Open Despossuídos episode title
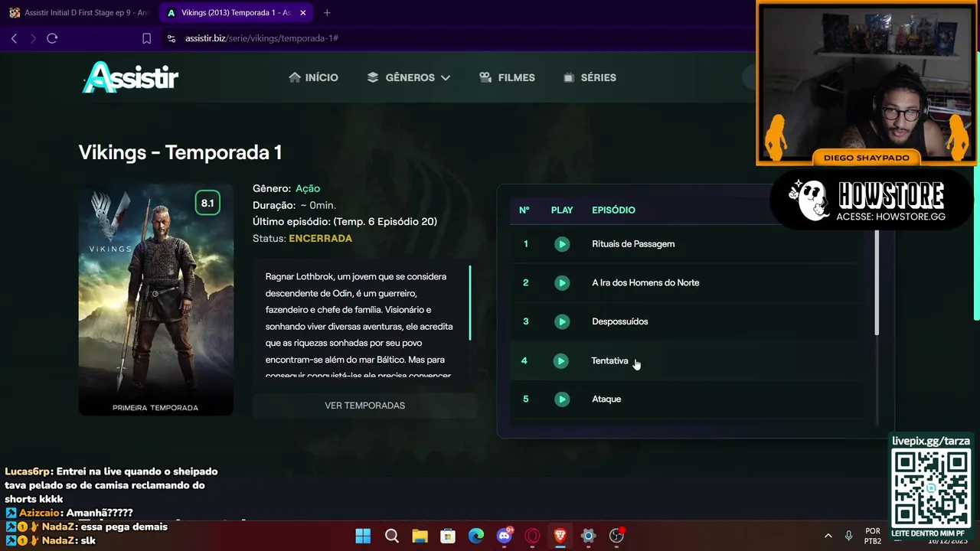Image resolution: width=980 pixels, height=551 pixels. [x=619, y=321]
